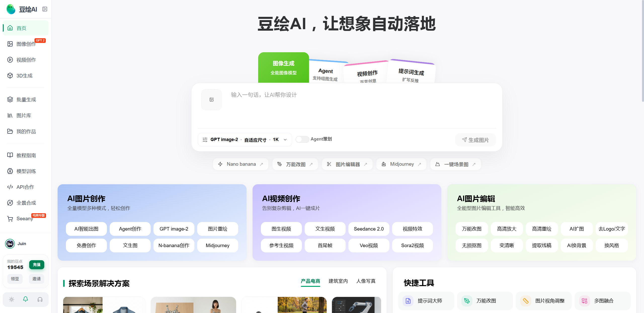Click the 充值 recharge button
644x313 pixels.
click(37, 265)
